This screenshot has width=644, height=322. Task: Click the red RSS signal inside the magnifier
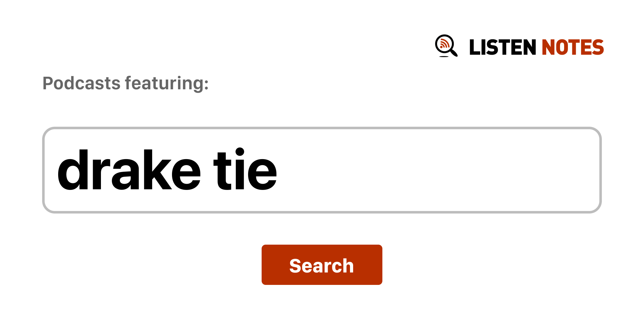click(x=444, y=44)
